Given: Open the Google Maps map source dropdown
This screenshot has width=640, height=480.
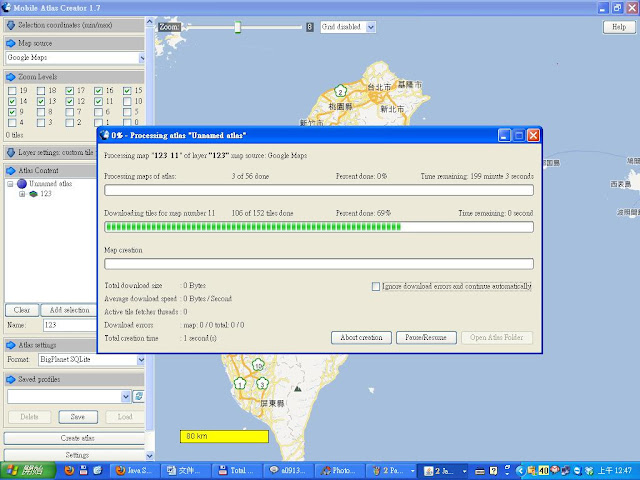Looking at the screenshot, I should tap(141, 58).
